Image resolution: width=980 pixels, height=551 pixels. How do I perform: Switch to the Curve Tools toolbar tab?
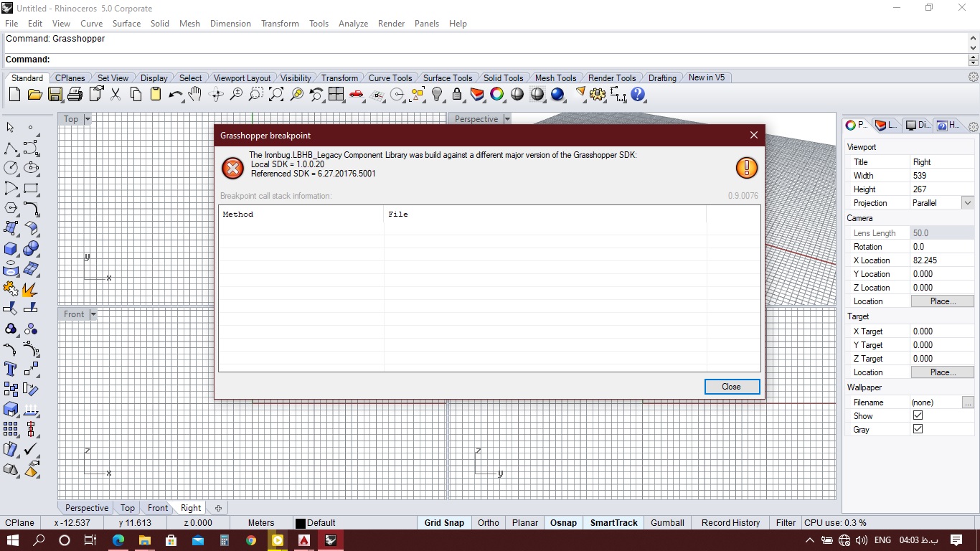click(x=390, y=77)
